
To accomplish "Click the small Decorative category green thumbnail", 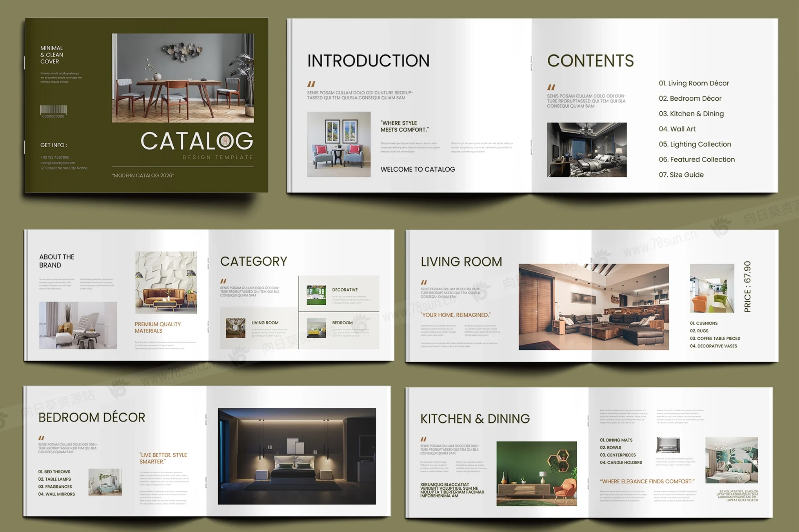I will [316, 295].
